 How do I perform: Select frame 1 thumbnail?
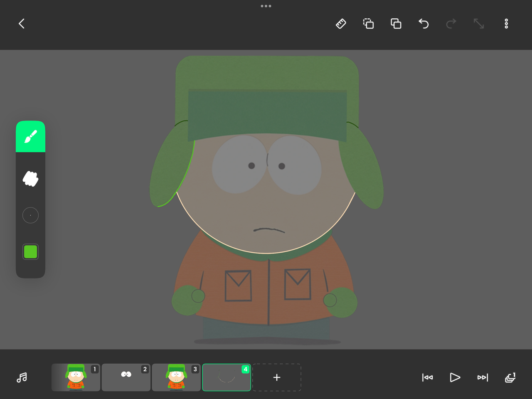point(76,377)
